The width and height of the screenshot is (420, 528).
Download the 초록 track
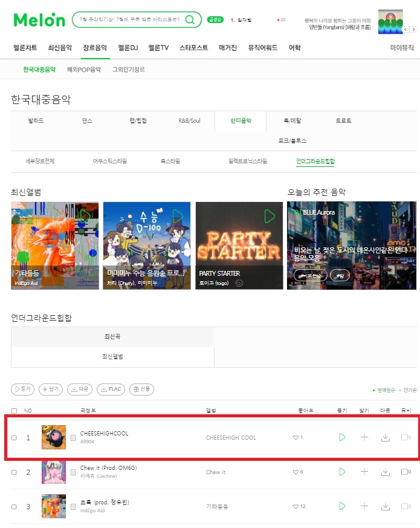click(x=386, y=506)
